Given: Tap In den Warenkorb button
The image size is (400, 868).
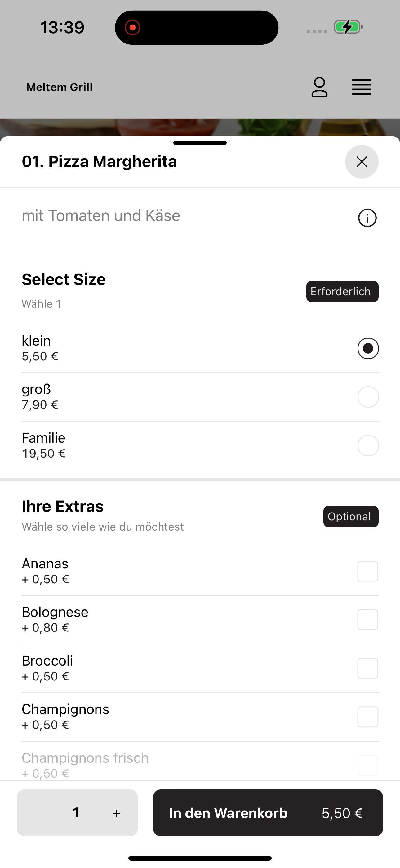Looking at the screenshot, I should tap(268, 813).
